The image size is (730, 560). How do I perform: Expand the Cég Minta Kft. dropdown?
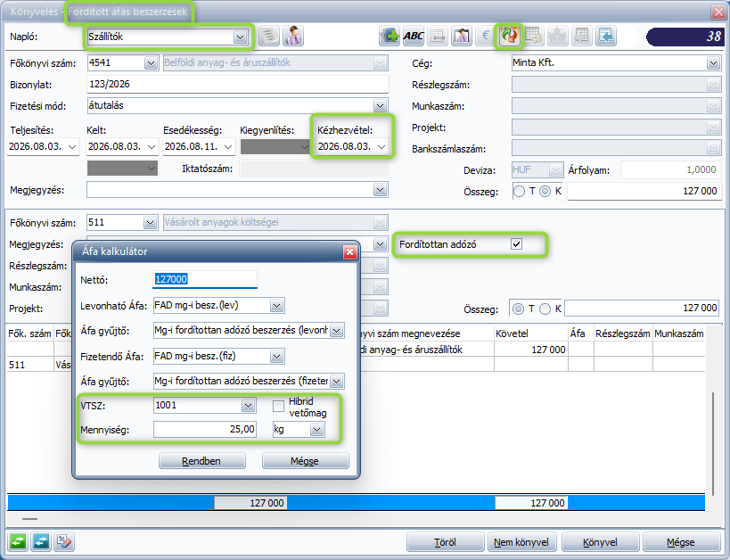click(x=713, y=63)
